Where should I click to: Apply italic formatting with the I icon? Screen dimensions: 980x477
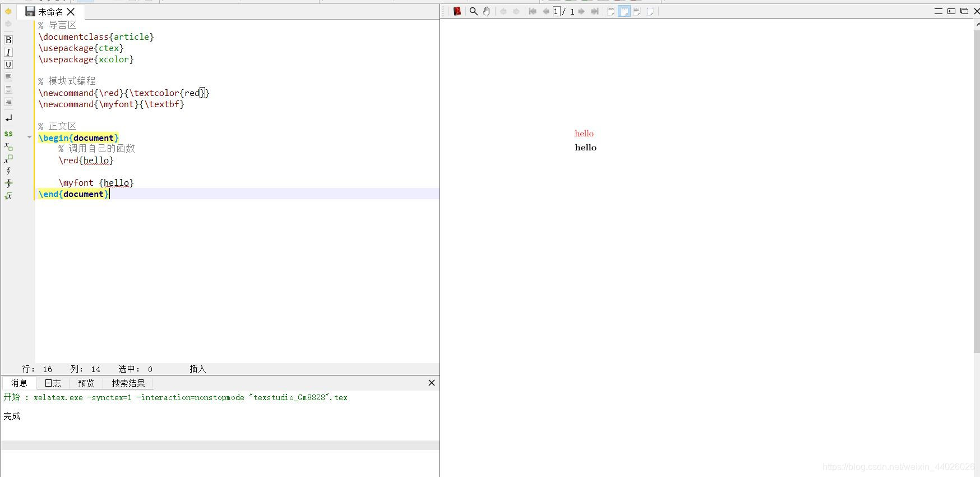[8, 52]
